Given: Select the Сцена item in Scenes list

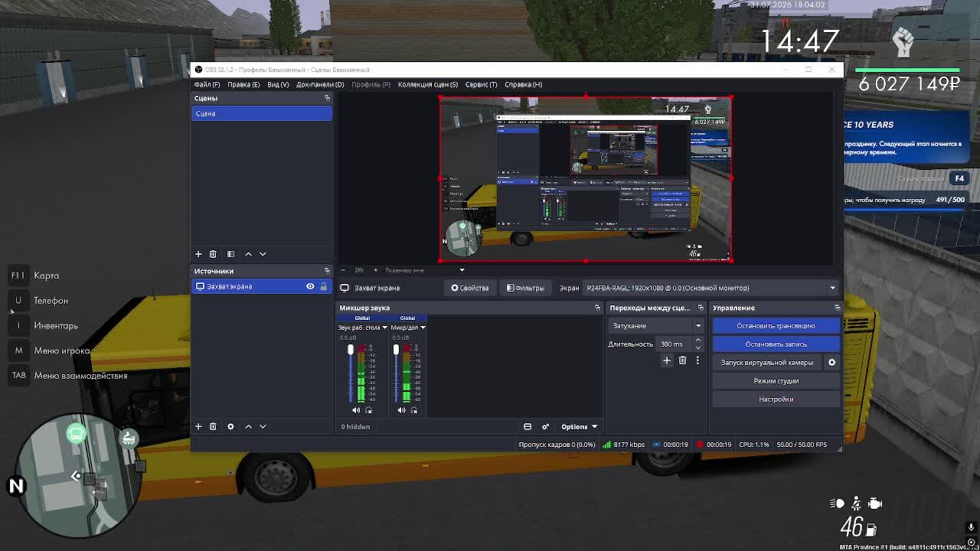Looking at the screenshot, I should (262, 113).
